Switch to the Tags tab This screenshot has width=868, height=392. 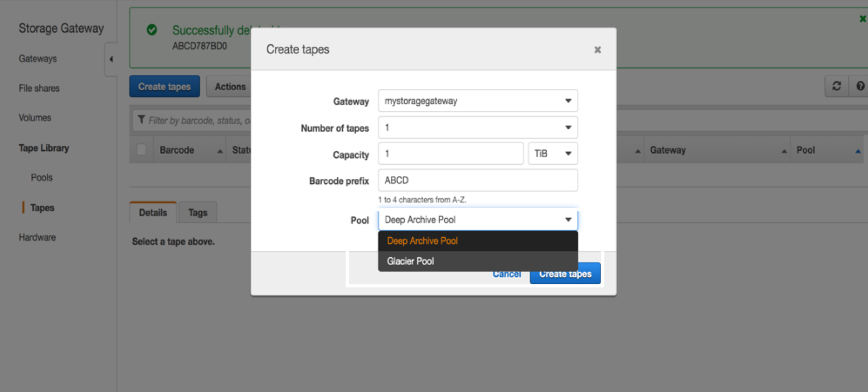tap(198, 212)
